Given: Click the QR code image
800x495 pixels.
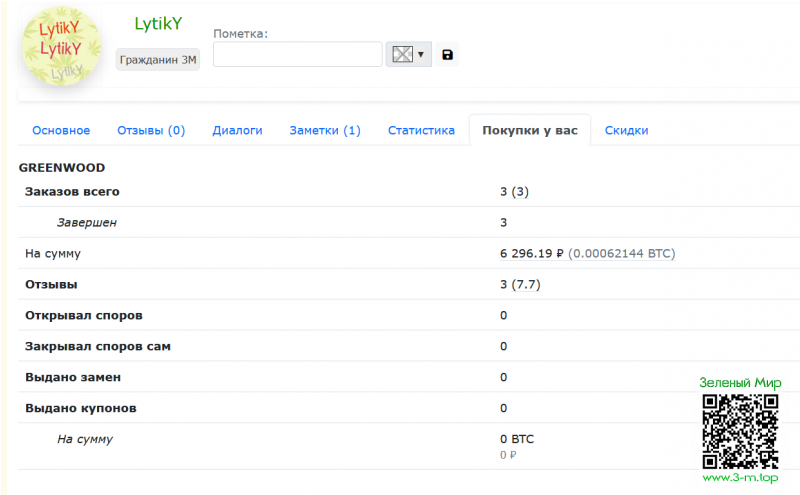Looking at the screenshot, I should click(740, 430).
